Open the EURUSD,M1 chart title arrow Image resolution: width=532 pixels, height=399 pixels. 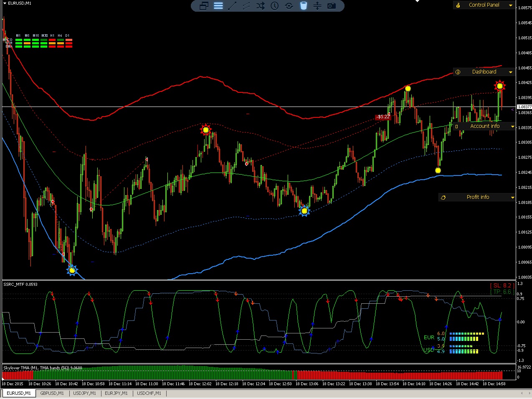coord(5,3)
